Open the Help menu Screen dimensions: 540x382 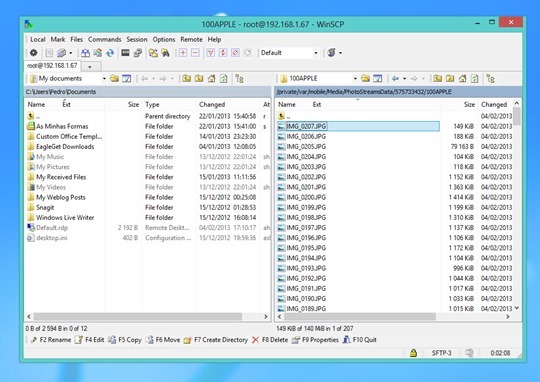[214, 39]
